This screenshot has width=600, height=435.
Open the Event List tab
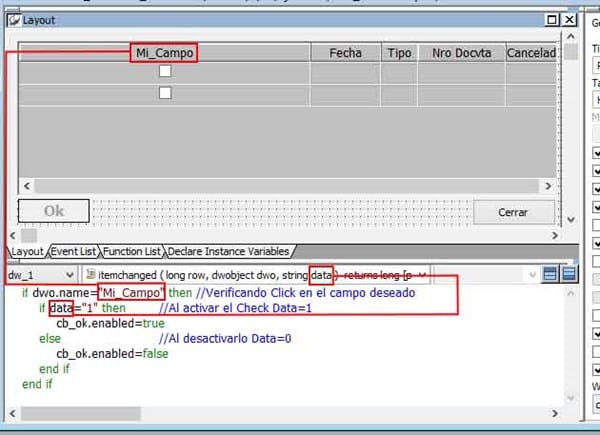click(73, 251)
